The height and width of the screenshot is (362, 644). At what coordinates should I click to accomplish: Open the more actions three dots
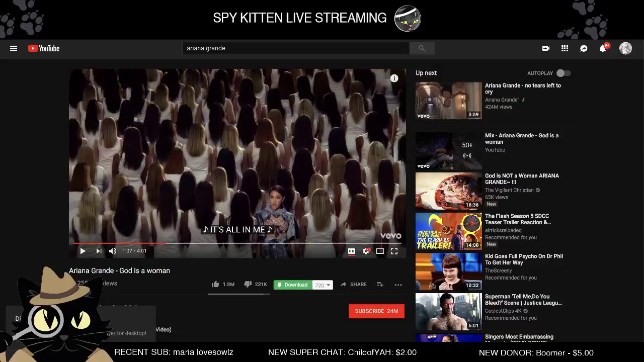[398, 285]
